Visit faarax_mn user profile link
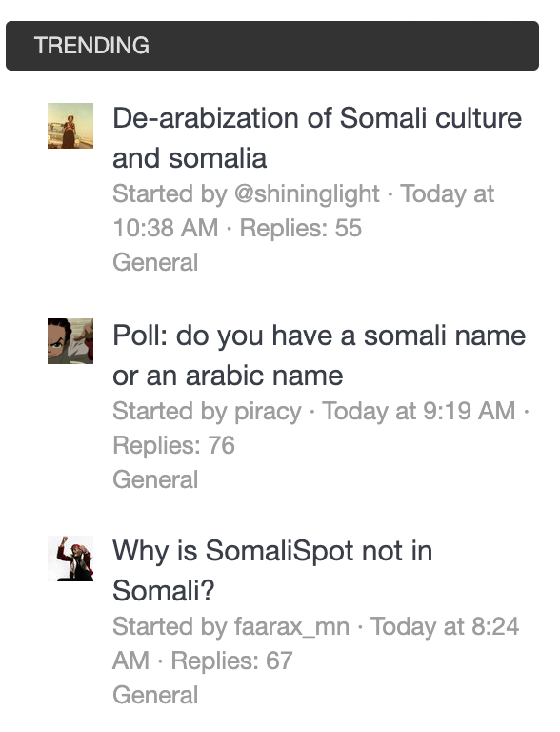560x732 pixels. (291, 626)
